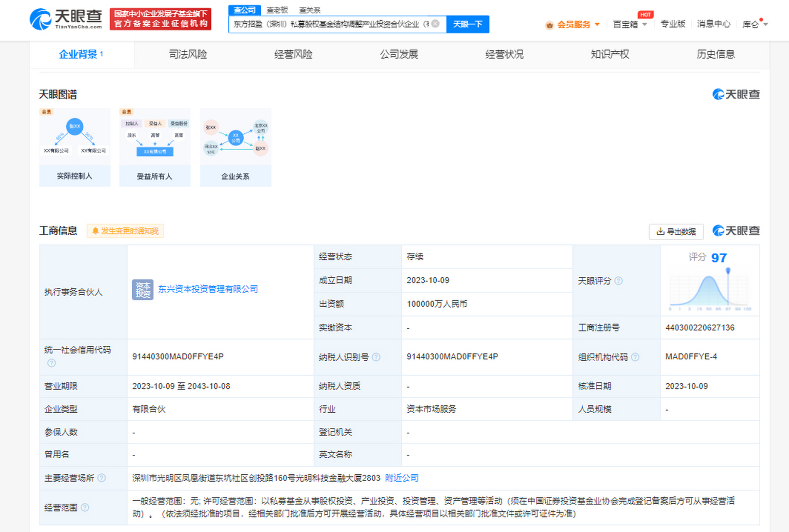This screenshot has width=789, height=532.
Task: Switch to the 查关系 search tab
Action: [309, 10]
